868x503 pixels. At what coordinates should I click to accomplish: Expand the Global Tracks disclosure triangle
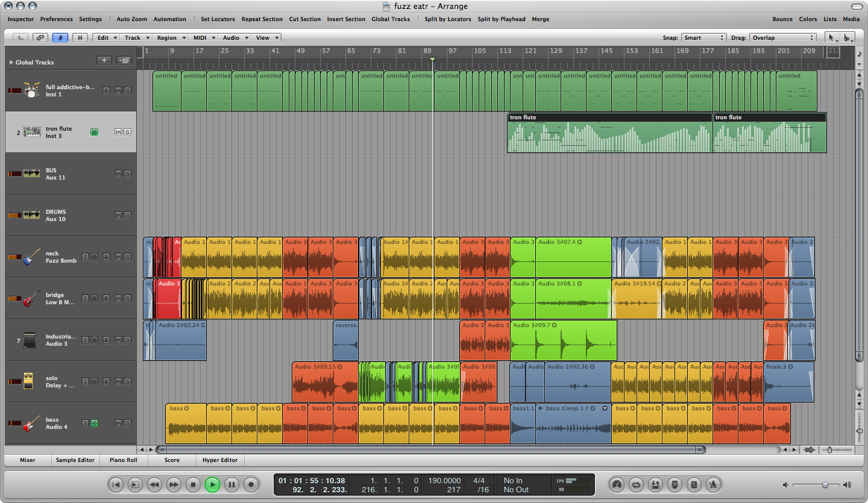[11, 62]
